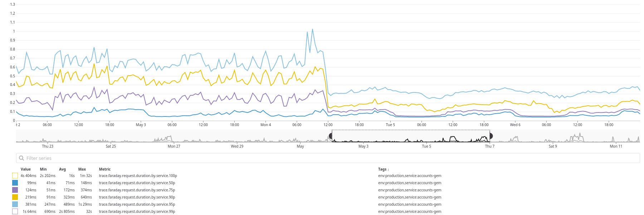Click the left handle of timeline range selector
644x215 pixels.
pyautogui.click(x=331, y=136)
